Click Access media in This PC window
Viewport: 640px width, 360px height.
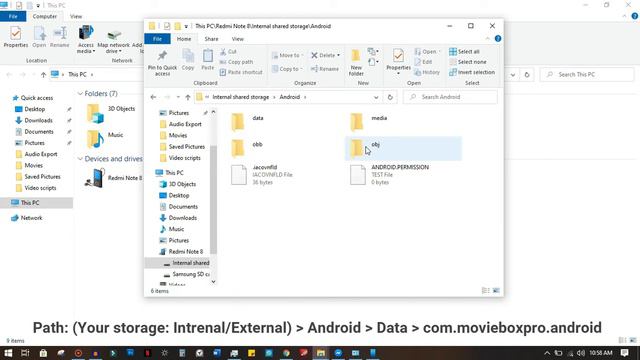[85, 39]
